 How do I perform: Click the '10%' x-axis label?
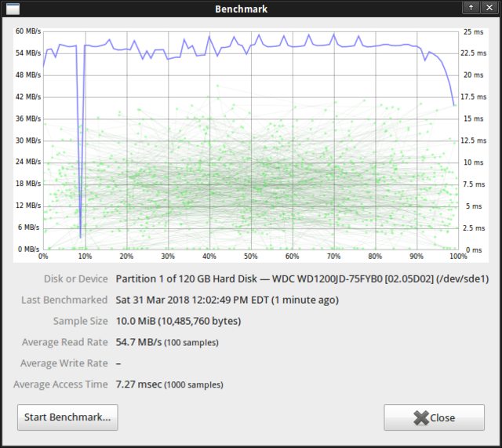pyautogui.click(x=85, y=257)
